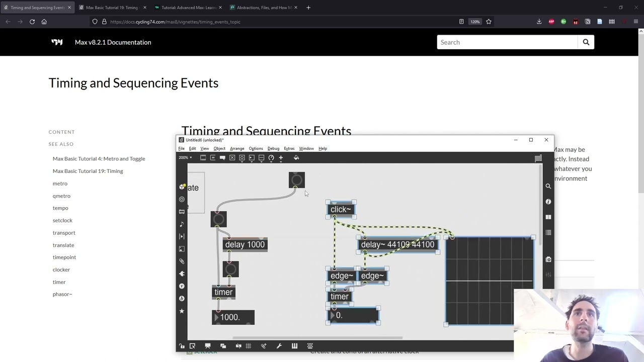Click the bang button above delay 1000

coord(218,219)
